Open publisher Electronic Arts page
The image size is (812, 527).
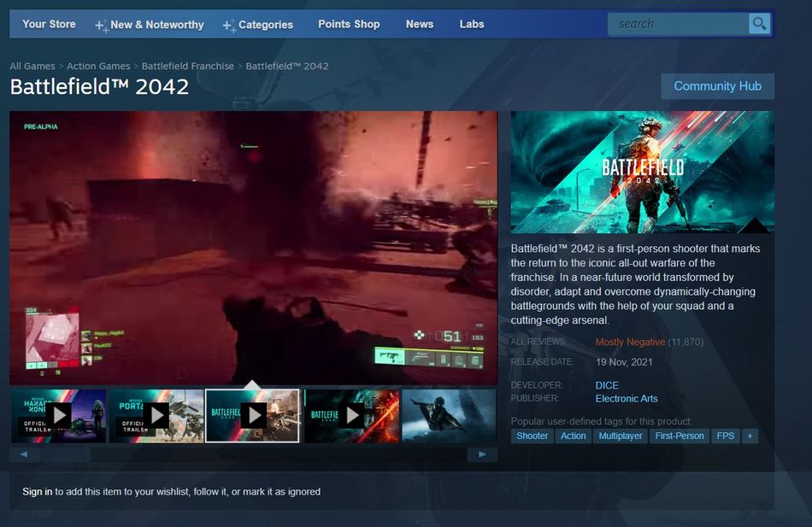627,399
